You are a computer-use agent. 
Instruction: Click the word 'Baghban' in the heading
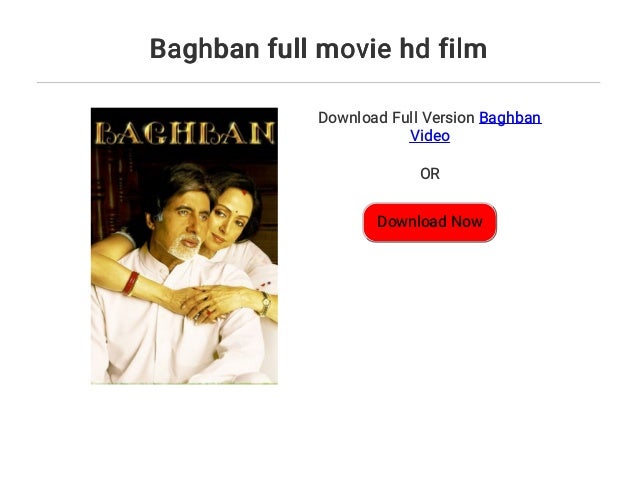[204, 48]
